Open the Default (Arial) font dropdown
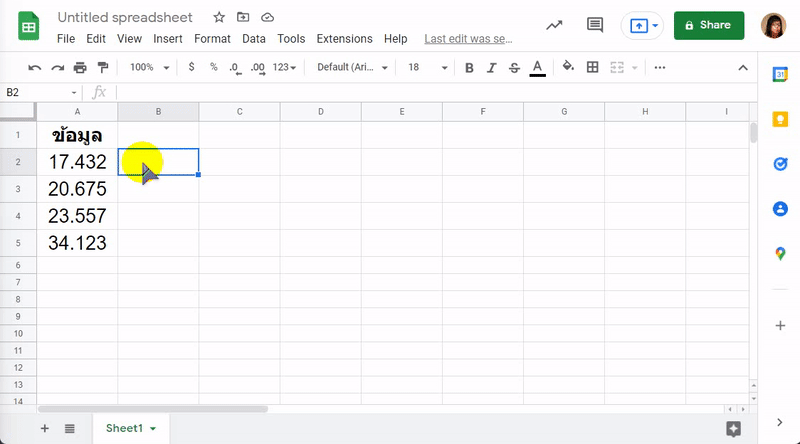The width and height of the screenshot is (800, 444). (352, 67)
